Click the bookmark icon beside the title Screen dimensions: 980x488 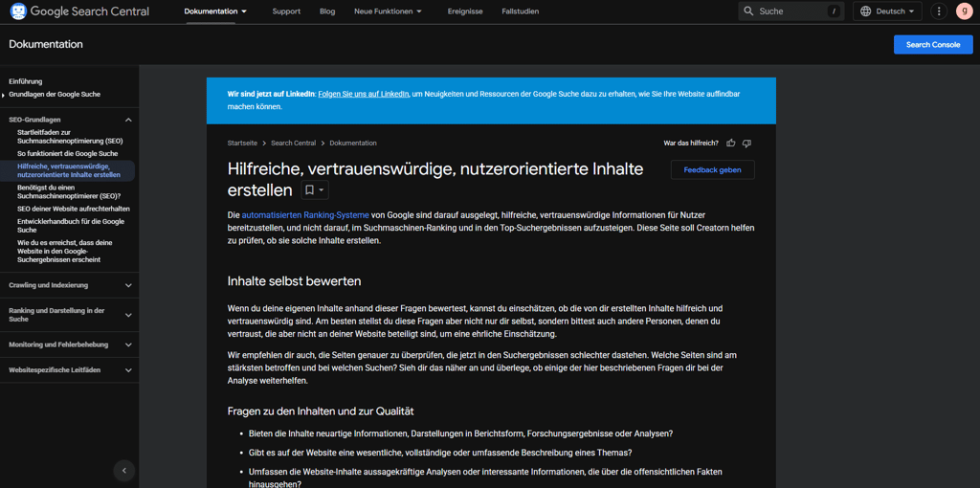click(309, 190)
